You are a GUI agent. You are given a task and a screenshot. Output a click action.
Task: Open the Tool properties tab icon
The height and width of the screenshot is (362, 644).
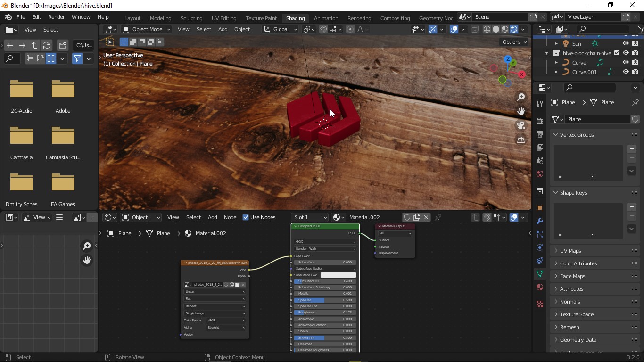coord(540,104)
